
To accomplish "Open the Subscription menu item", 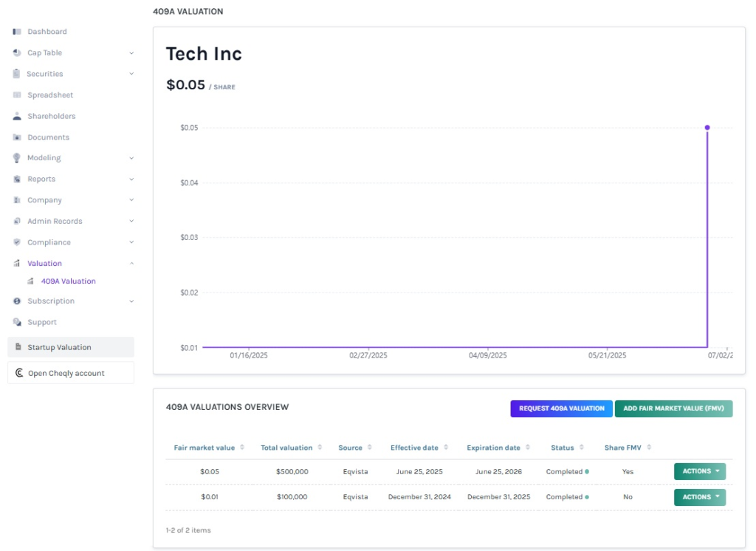I will tap(50, 301).
